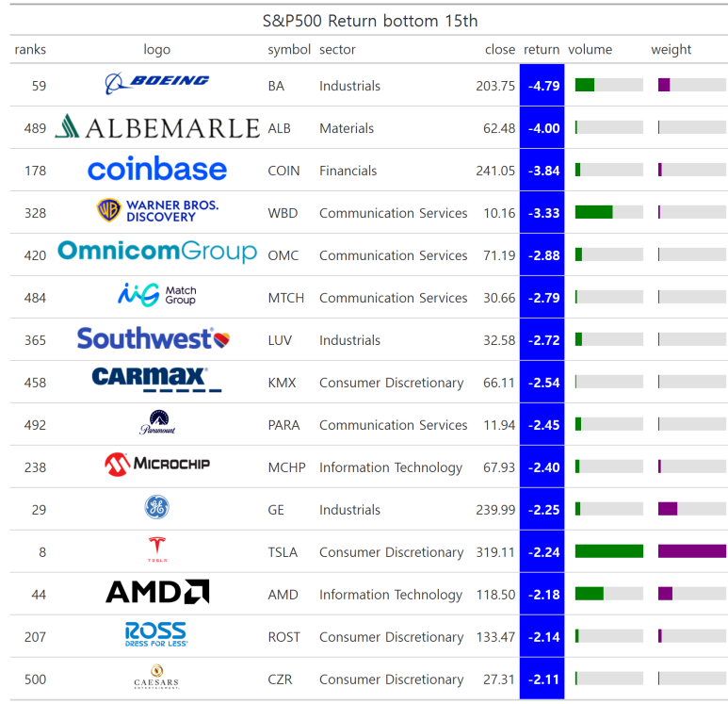This screenshot has height=704, width=728.
Task: Click Materials sector for Albemarle
Action: coord(347,128)
